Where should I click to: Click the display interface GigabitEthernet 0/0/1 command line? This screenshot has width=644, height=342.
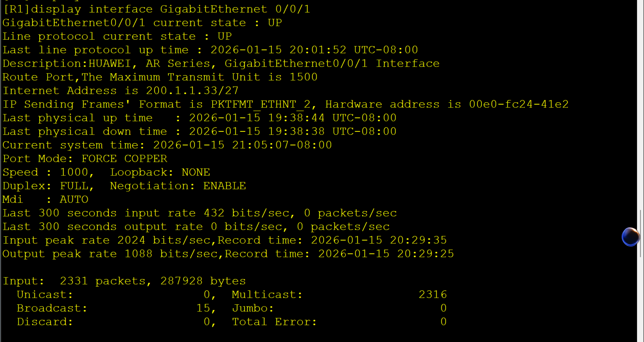pos(156,9)
